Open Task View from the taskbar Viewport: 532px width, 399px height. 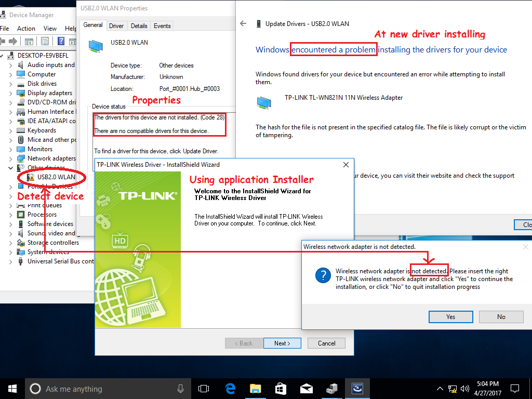tap(204, 389)
